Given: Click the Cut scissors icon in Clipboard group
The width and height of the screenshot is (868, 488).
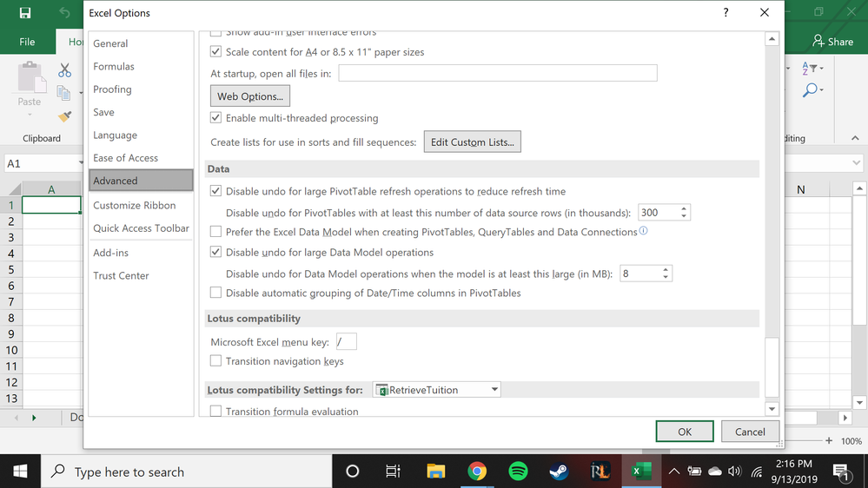Looking at the screenshot, I should click(x=65, y=69).
